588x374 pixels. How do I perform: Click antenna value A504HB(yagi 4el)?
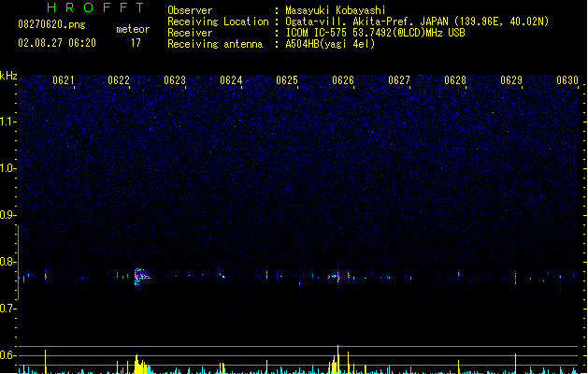coord(330,44)
